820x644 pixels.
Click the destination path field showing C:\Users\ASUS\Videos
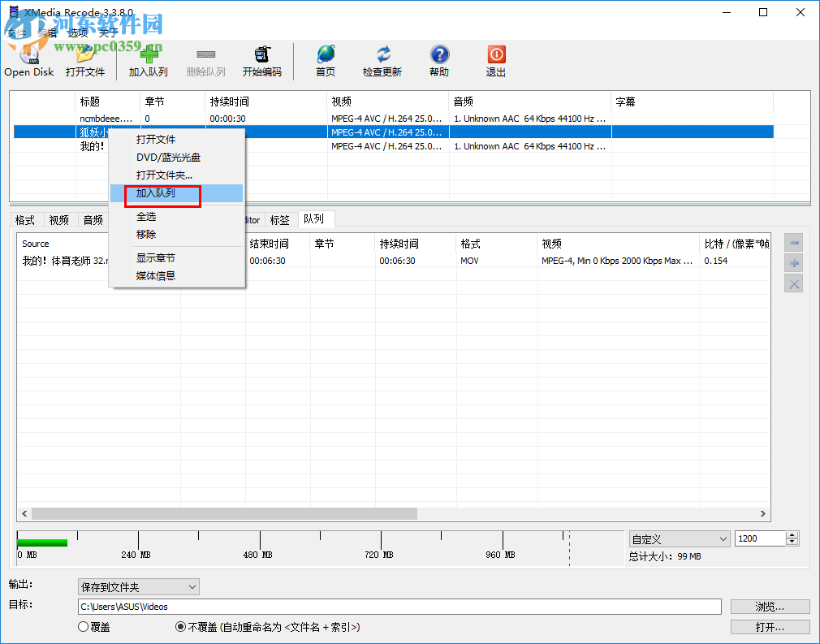click(x=398, y=606)
